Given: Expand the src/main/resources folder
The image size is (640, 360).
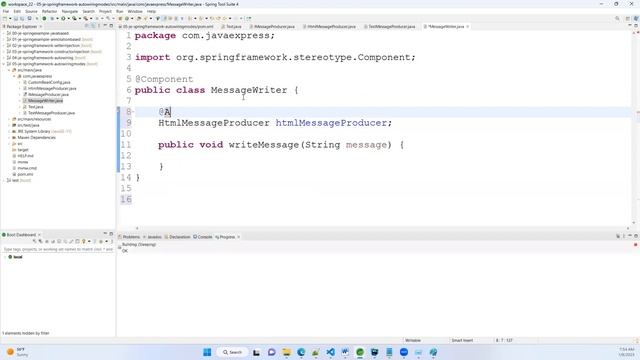Looking at the screenshot, I should point(9,119).
